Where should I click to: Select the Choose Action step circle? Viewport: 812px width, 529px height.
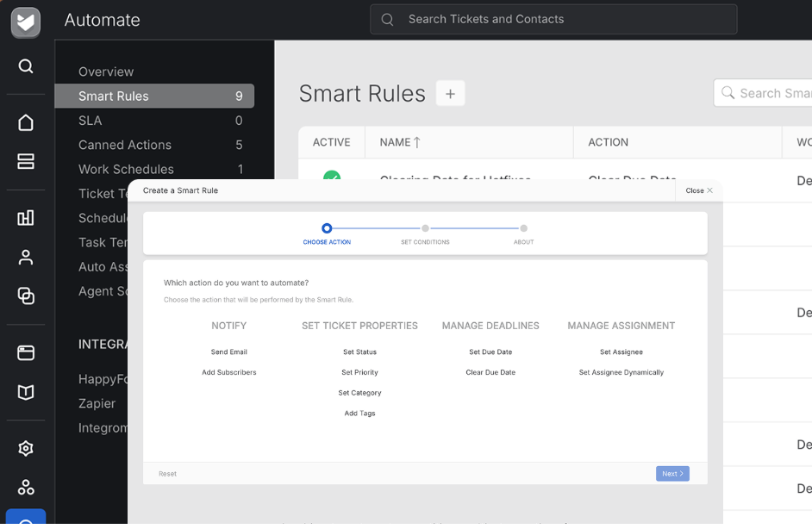click(x=326, y=228)
